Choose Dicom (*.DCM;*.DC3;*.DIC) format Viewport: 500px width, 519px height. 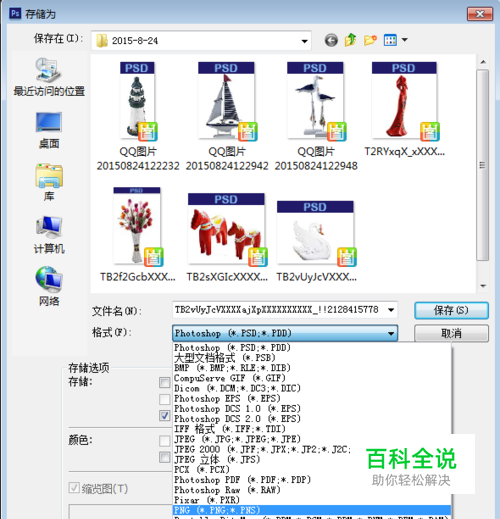point(312,388)
